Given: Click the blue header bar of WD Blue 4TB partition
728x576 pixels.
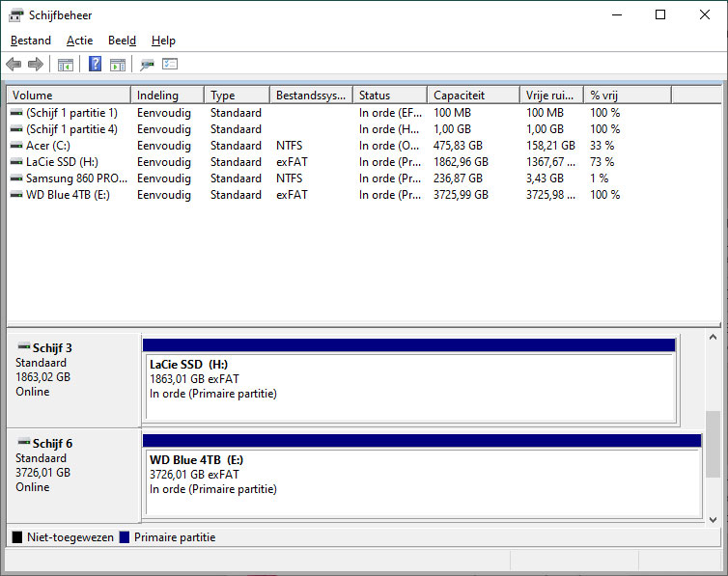Looking at the screenshot, I should [422, 441].
